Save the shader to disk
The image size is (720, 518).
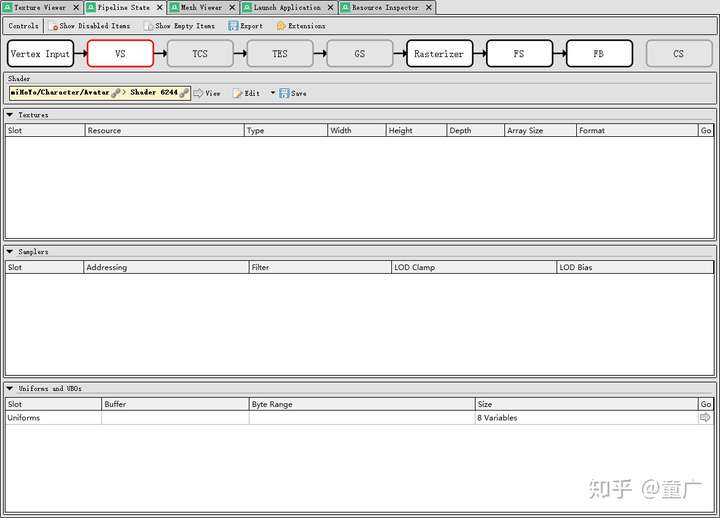click(293, 93)
